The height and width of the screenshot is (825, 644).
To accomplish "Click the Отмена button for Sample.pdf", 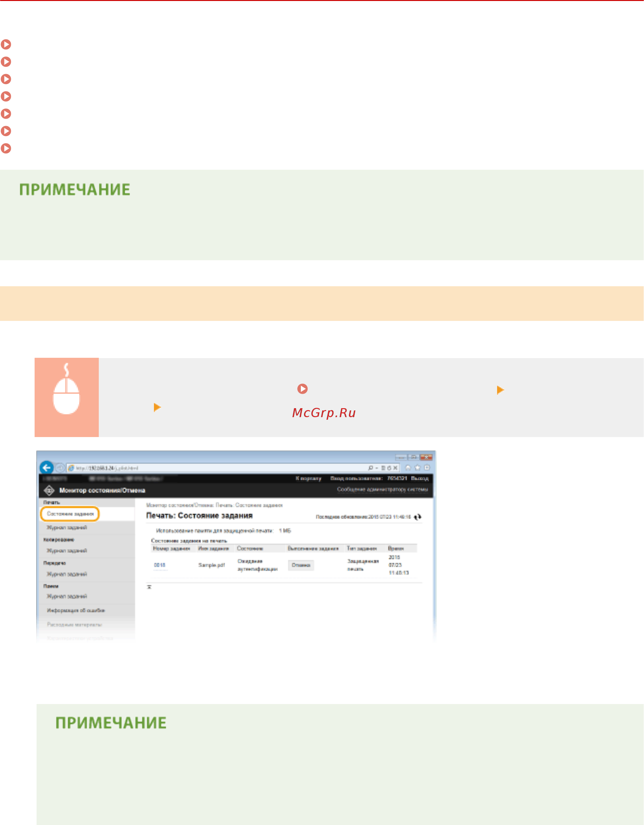I will [301, 565].
